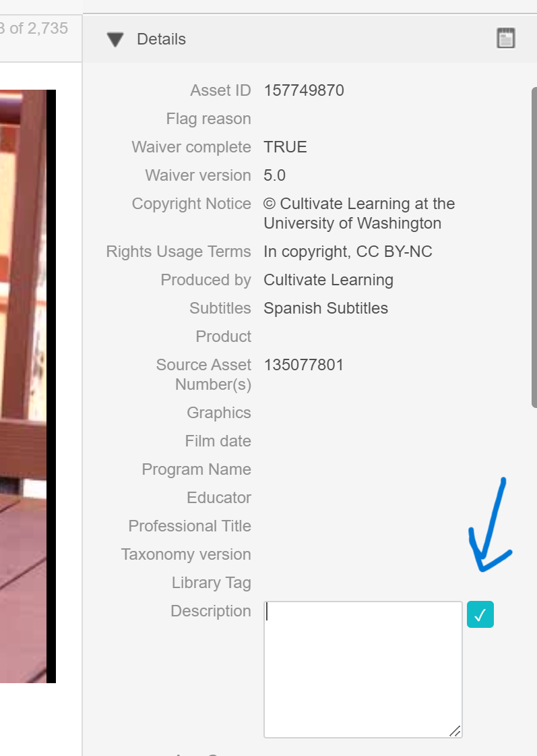Viewport: 537px width, 756px height.
Task: Click the Waiver complete TRUE value
Action: click(285, 147)
